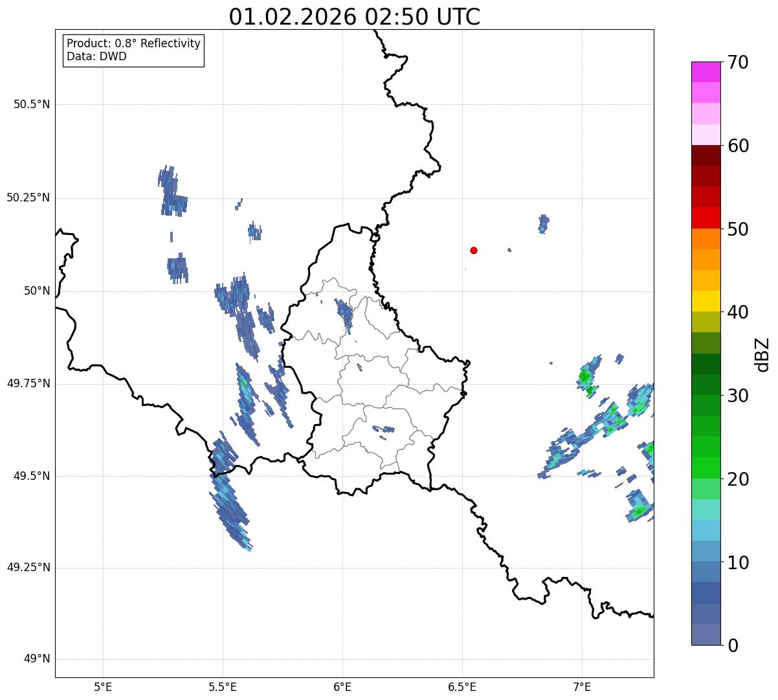Click the 49.5°N latitude label
The image size is (778, 700).
[x=32, y=476]
